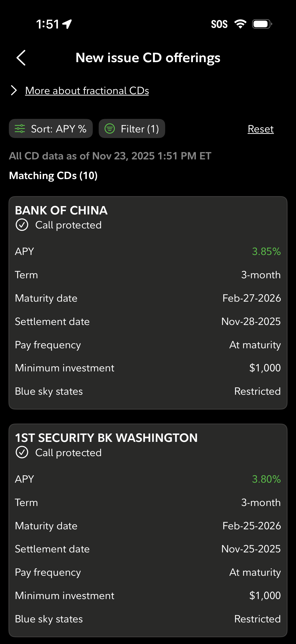Image resolution: width=296 pixels, height=644 pixels.
Task: Tap 1st Security maturity date Feb-25-2026
Action: pos(252,526)
